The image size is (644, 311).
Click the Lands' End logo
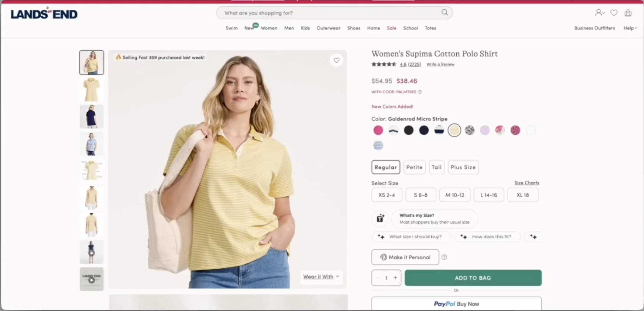44,14
